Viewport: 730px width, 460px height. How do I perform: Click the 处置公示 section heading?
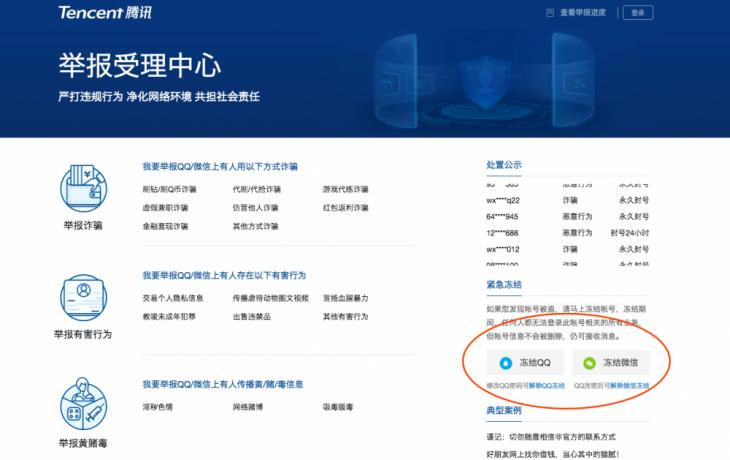pos(504,165)
